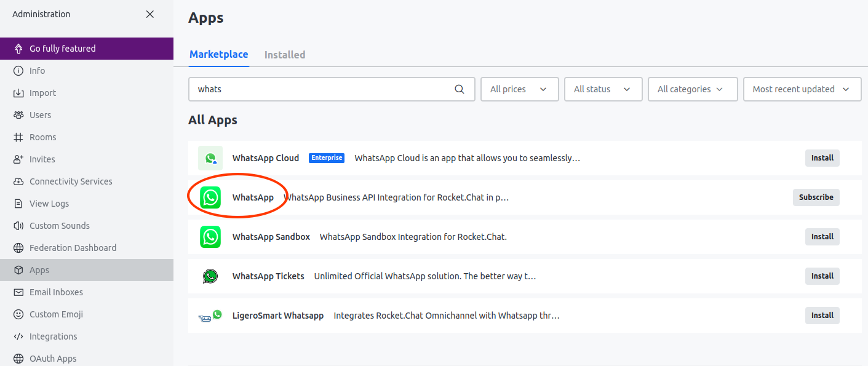Install the WhatsApp Cloud app
This screenshot has height=366, width=868.
click(x=822, y=158)
